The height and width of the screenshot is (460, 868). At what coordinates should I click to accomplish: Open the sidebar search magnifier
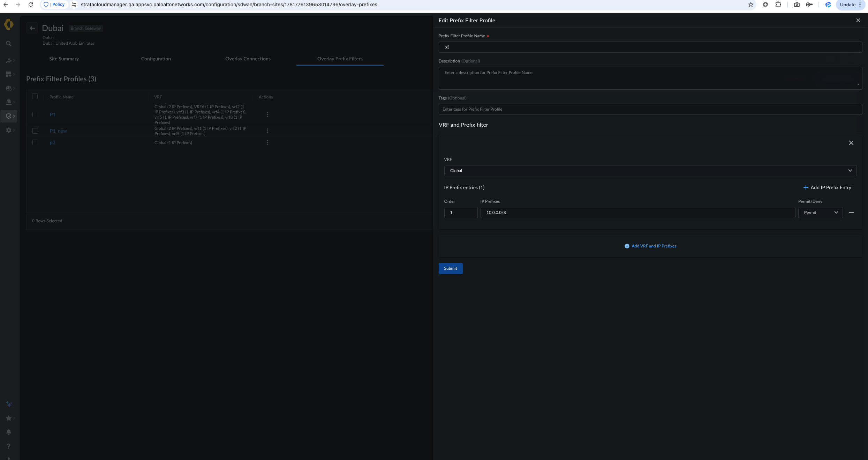pos(9,44)
